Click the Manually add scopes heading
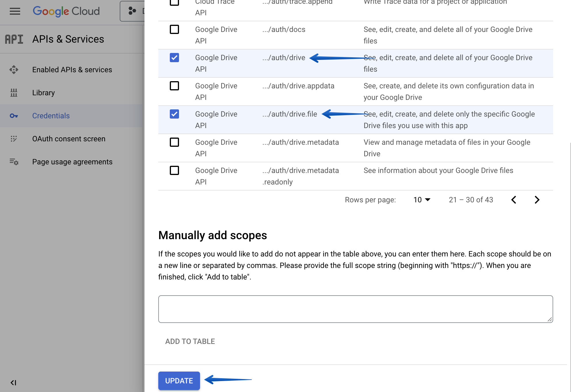Viewport: 571px width, 392px height. [x=213, y=235]
